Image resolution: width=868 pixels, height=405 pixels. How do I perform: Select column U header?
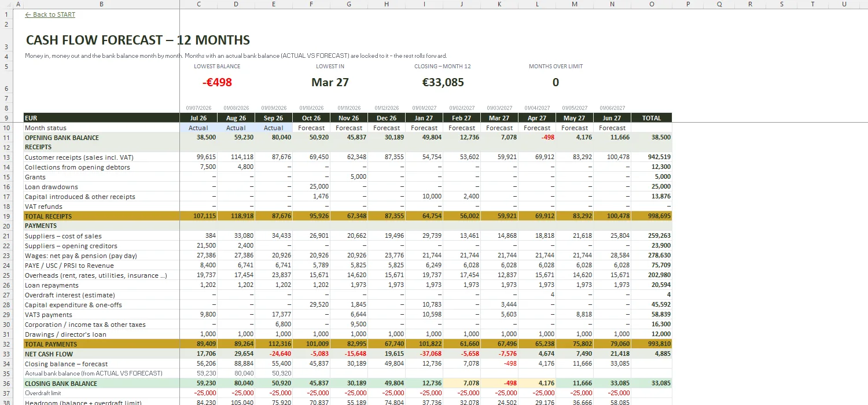(x=844, y=4)
